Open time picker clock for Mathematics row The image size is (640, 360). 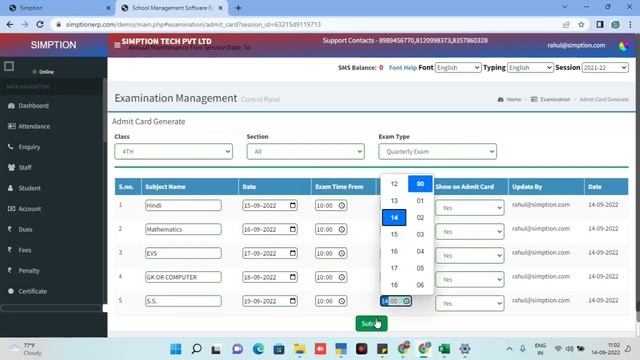click(342, 229)
